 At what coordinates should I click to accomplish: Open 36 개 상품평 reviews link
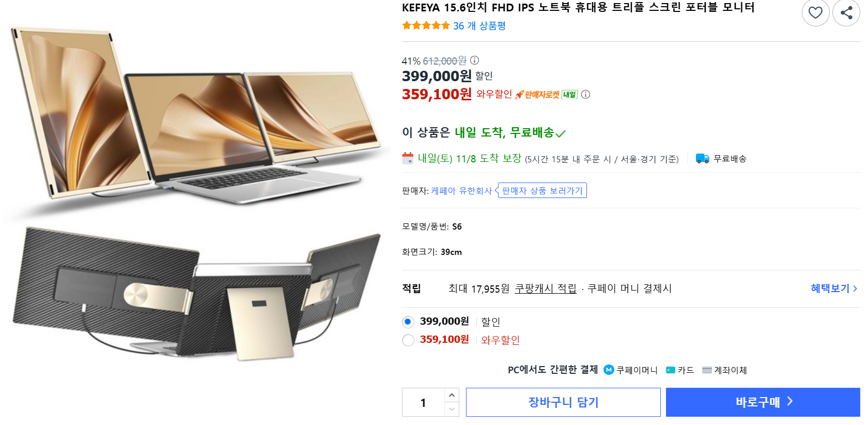[x=479, y=26]
